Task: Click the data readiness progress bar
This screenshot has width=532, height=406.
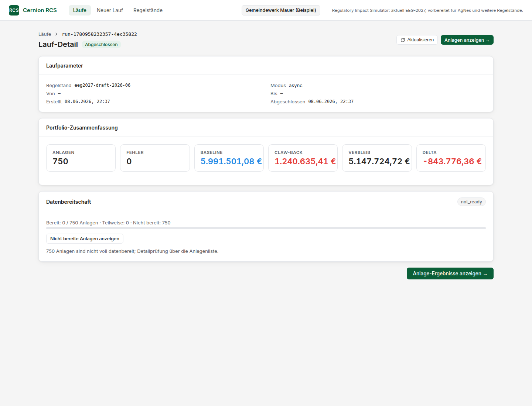Action: [x=266, y=228]
